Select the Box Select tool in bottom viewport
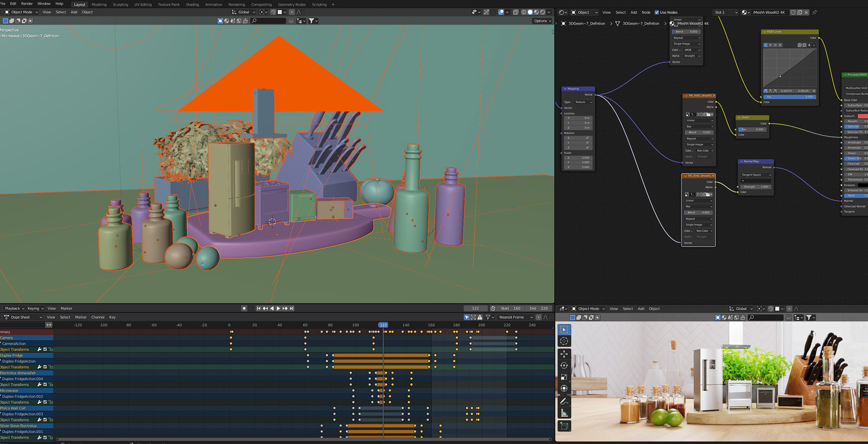 [x=564, y=330]
